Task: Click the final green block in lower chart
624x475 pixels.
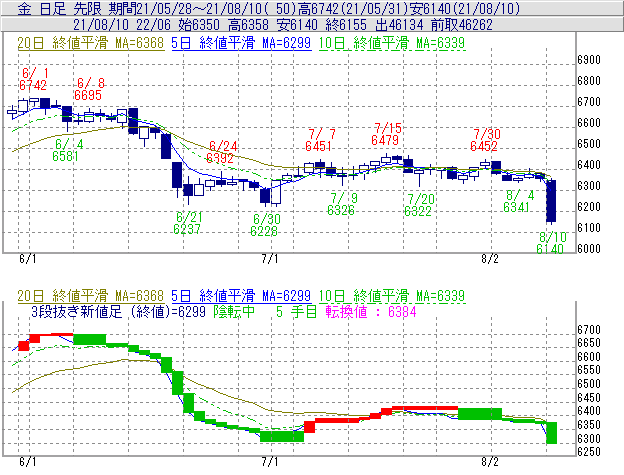Action: tap(552, 433)
